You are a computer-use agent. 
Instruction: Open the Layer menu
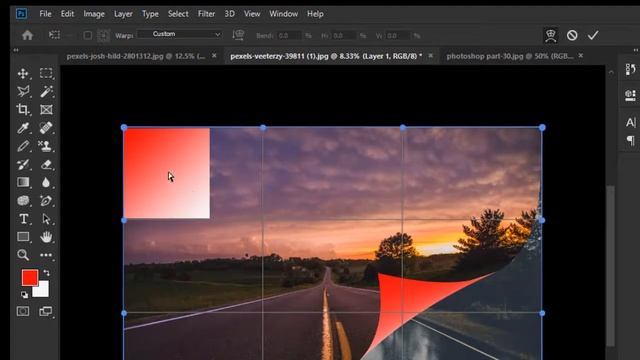click(x=123, y=14)
